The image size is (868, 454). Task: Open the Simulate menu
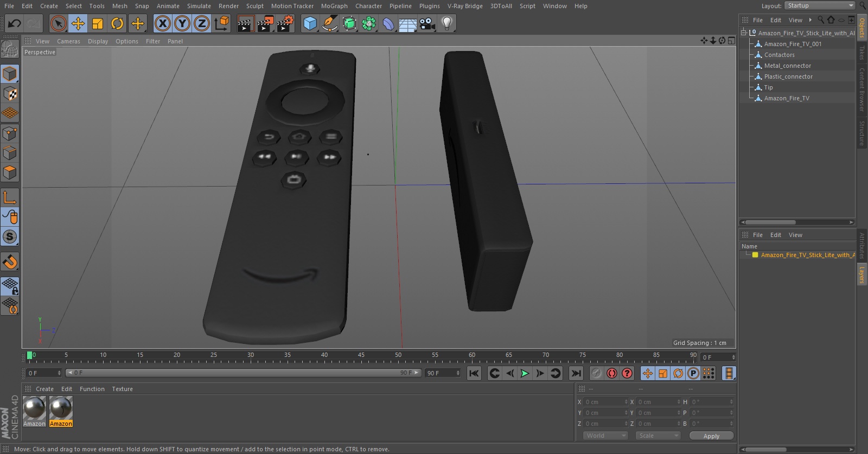199,6
